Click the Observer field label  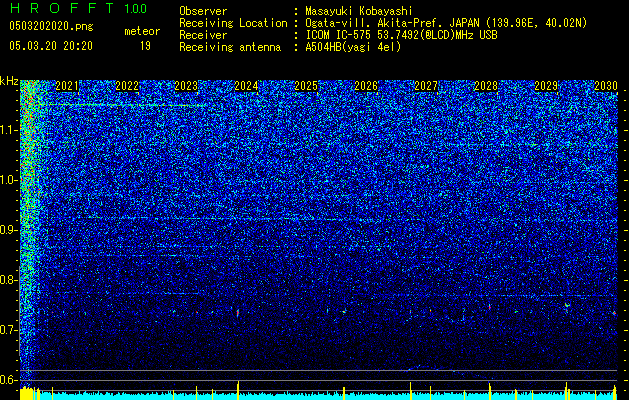[203, 11]
